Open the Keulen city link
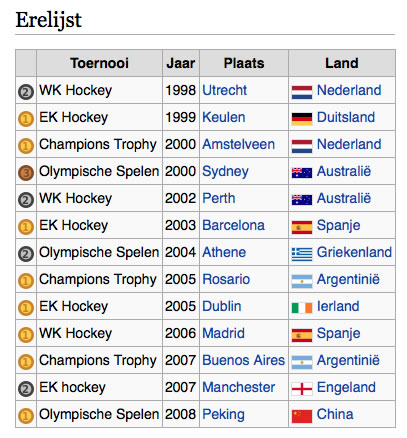 (224, 117)
